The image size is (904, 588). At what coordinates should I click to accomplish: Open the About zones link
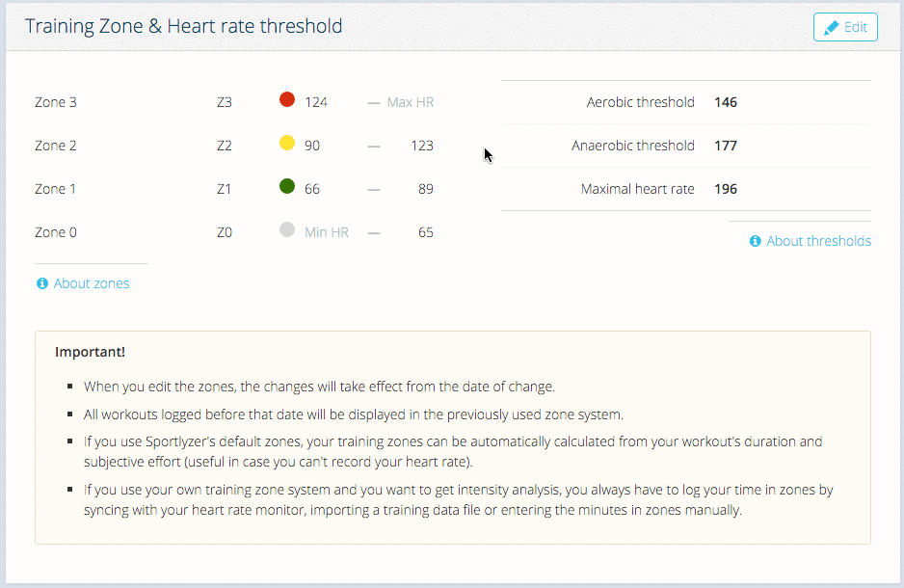tap(92, 283)
